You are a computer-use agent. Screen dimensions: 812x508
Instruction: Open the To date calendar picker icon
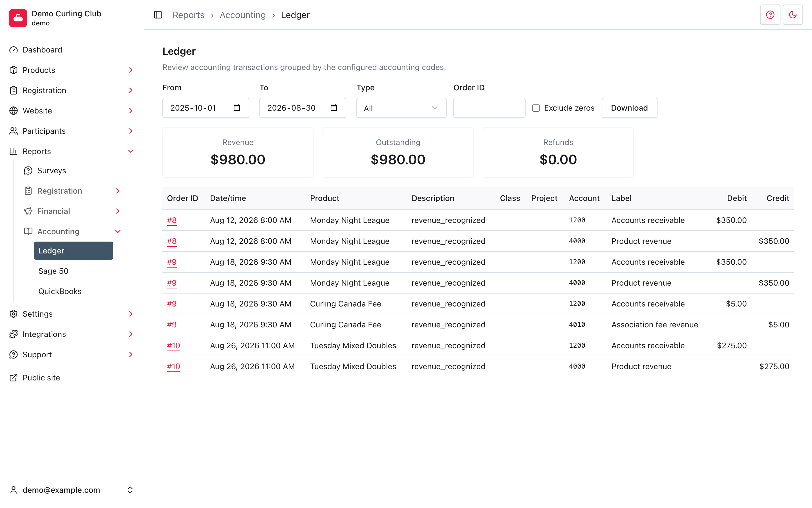(x=334, y=108)
